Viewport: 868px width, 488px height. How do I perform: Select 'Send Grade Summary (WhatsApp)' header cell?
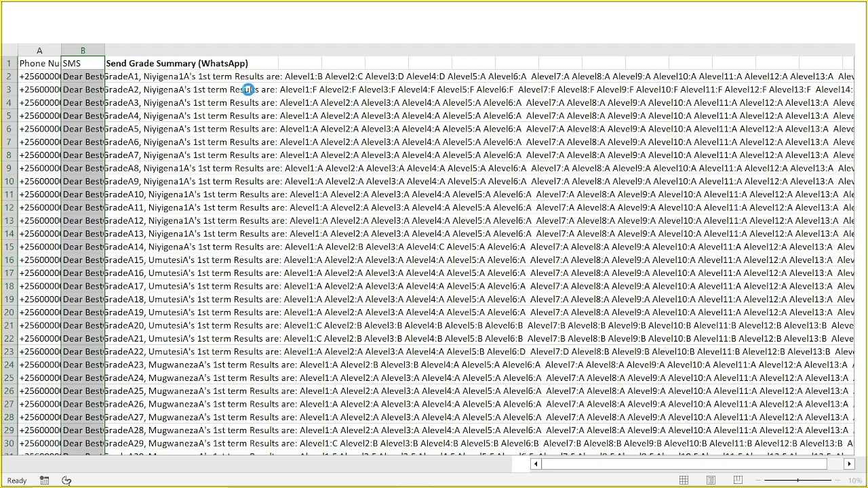pos(177,63)
